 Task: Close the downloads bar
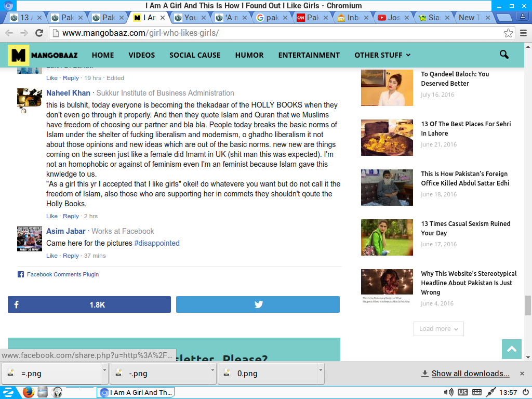[522, 374]
